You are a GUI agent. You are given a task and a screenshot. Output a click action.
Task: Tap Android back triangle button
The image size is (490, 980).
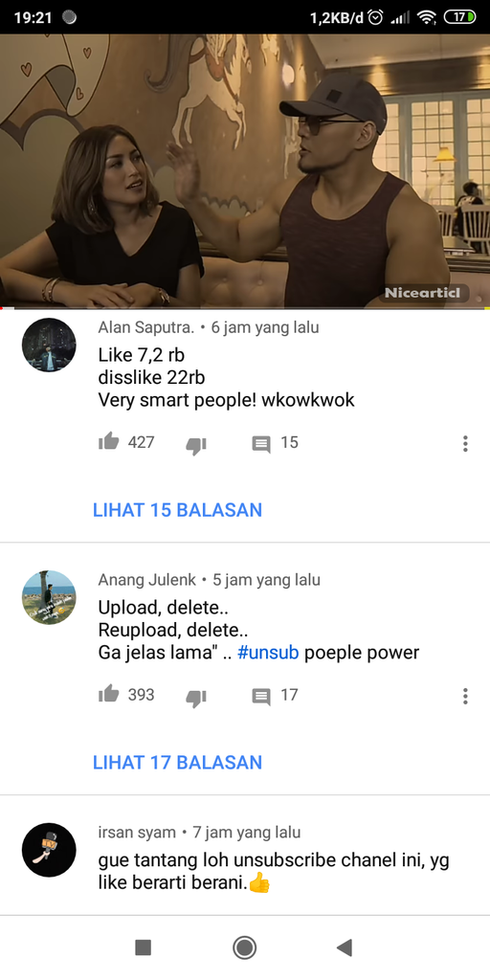click(x=345, y=947)
